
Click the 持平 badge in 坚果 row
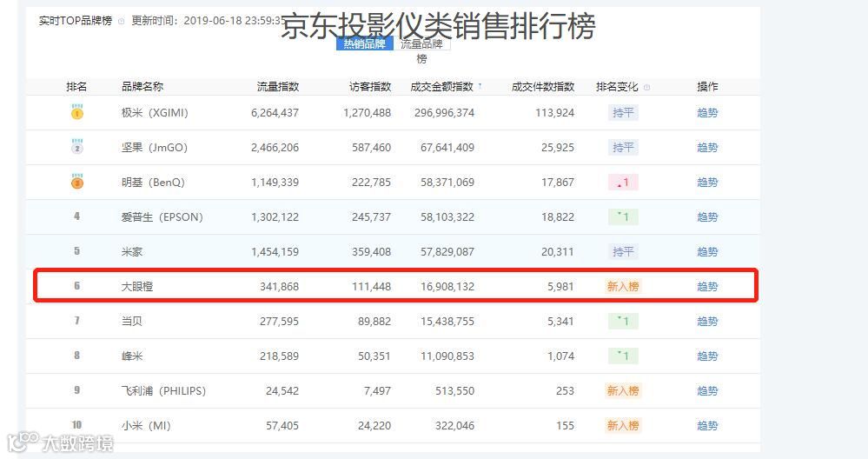click(623, 148)
